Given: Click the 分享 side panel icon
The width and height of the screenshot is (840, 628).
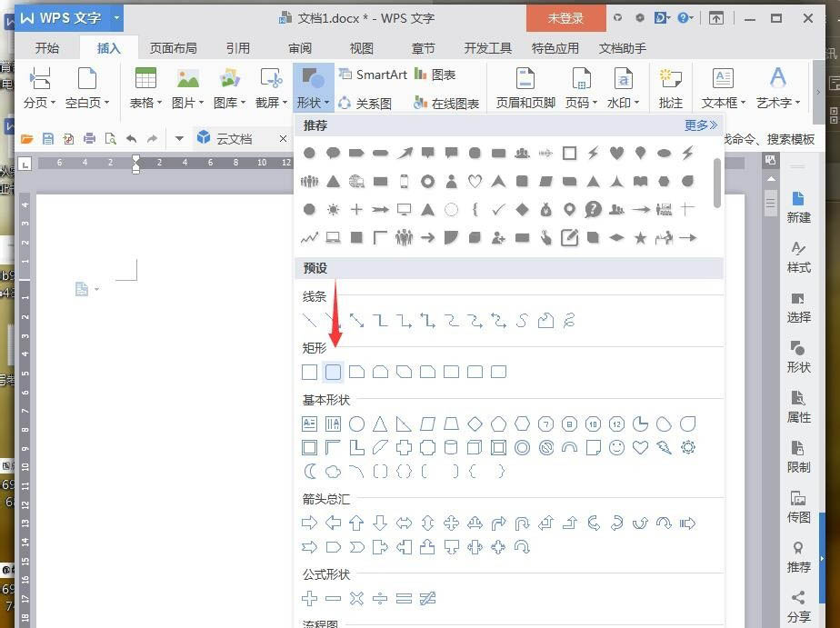Looking at the screenshot, I should 798,606.
